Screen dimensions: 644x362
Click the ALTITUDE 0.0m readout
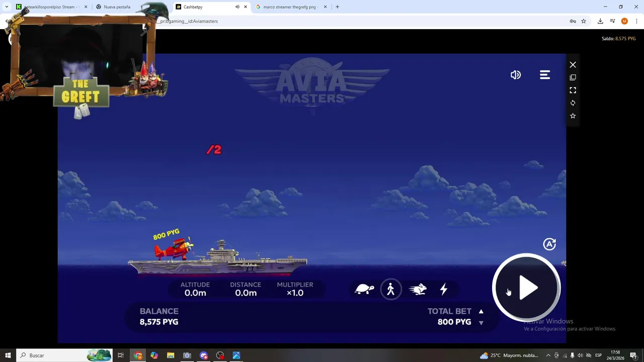pos(195,289)
